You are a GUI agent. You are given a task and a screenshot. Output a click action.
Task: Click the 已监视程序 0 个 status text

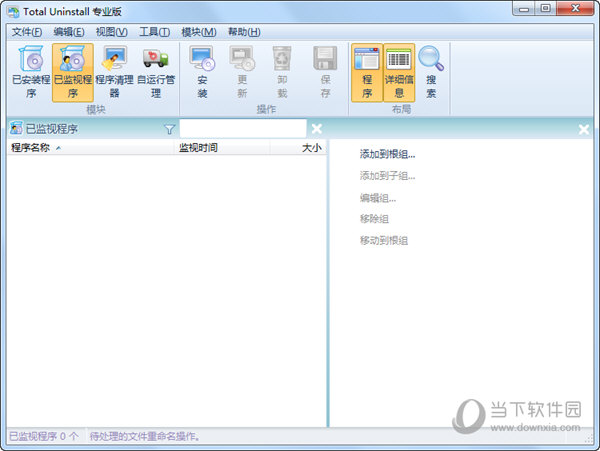[44, 436]
